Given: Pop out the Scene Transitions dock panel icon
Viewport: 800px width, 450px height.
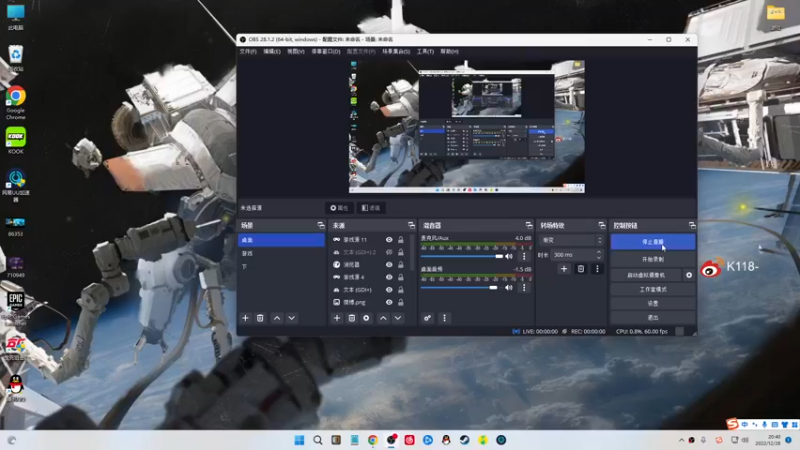Looking at the screenshot, I should (x=602, y=225).
